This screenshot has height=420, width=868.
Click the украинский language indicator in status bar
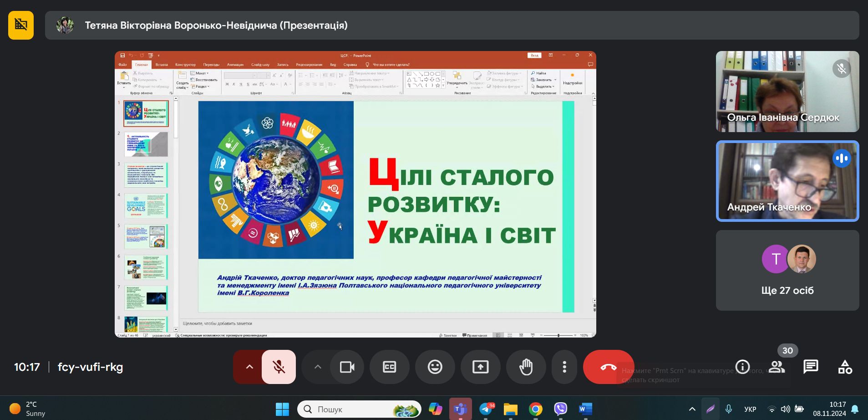click(x=161, y=335)
